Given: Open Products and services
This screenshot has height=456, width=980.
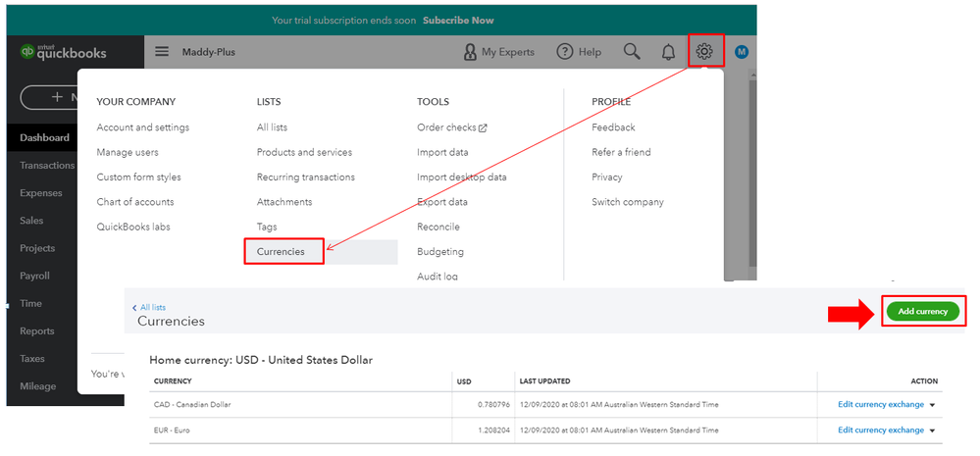Looking at the screenshot, I should [x=304, y=152].
